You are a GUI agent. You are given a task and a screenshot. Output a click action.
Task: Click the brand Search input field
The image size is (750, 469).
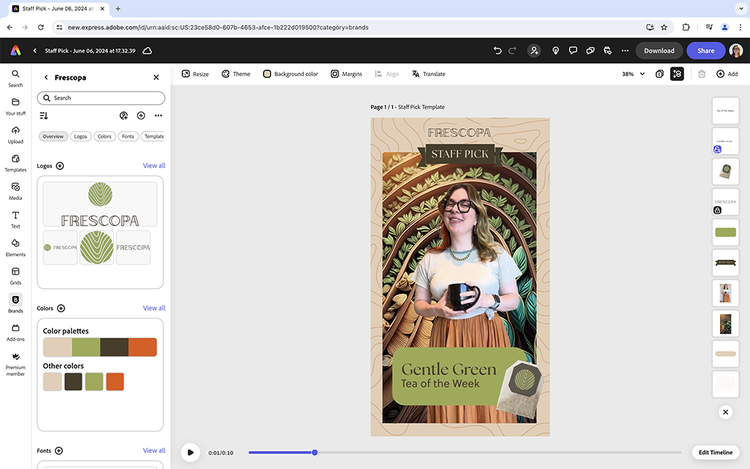pyautogui.click(x=100, y=98)
